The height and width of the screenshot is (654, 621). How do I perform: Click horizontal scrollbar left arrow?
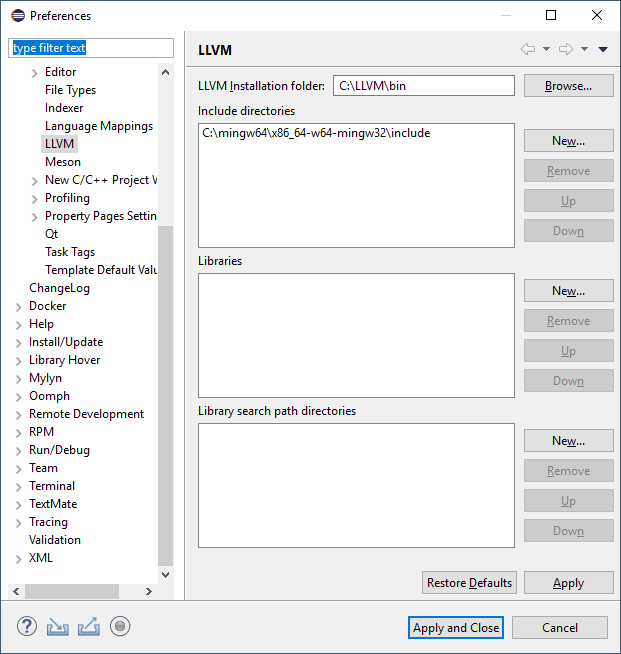click(16, 591)
